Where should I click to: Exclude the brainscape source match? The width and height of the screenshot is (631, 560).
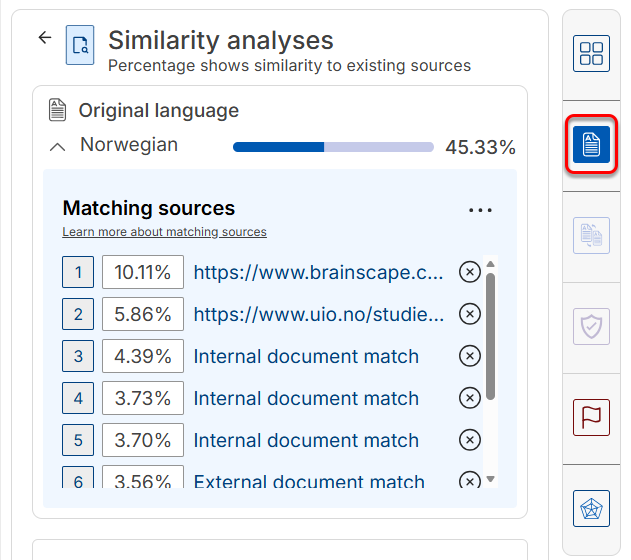(470, 272)
